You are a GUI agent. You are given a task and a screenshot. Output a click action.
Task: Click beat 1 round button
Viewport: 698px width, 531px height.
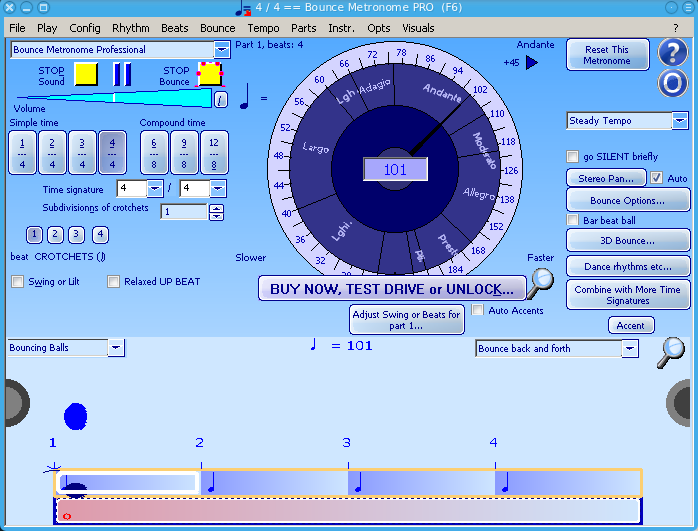coord(34,235)
